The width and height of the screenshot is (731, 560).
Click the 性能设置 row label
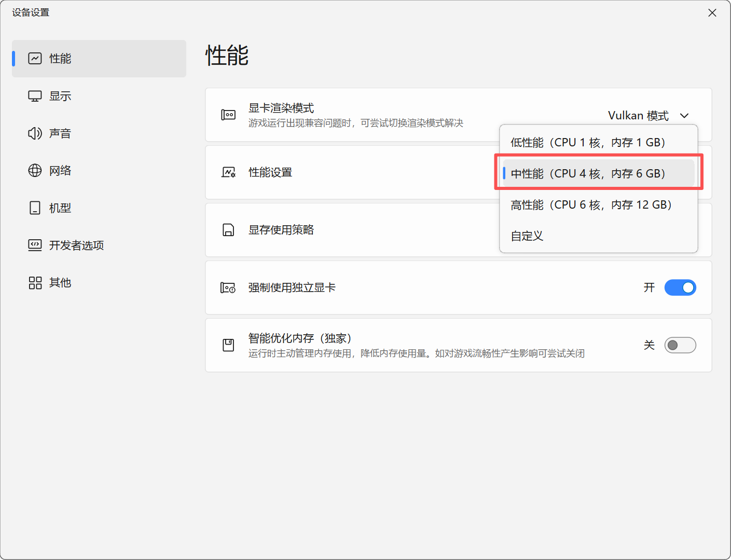pos(270,172)
